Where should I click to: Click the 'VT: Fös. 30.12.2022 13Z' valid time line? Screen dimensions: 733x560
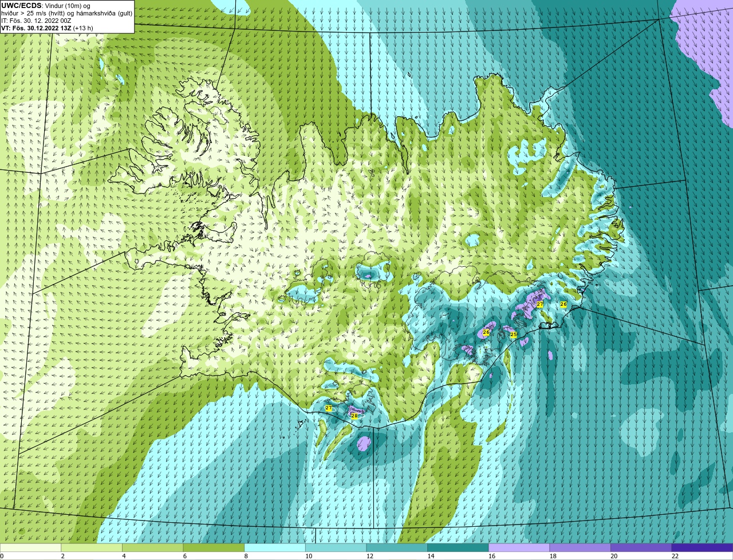(x=47, y=28)
